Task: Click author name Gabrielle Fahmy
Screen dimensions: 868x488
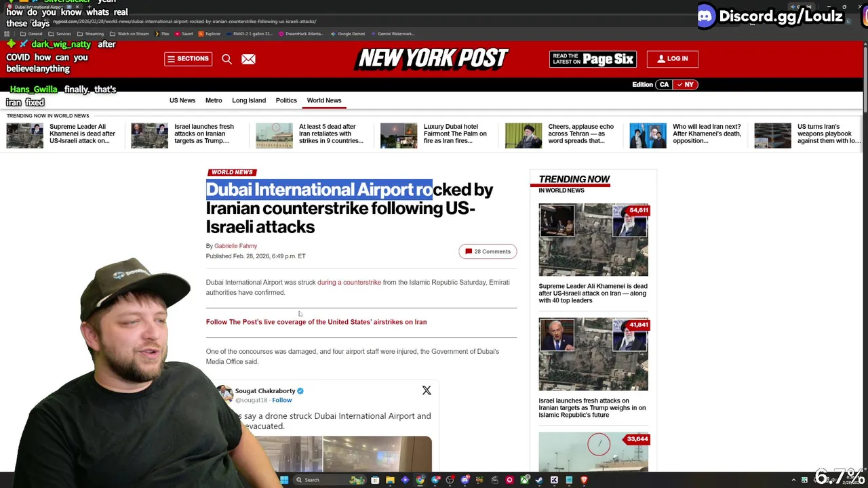Action: coord(235,246)
